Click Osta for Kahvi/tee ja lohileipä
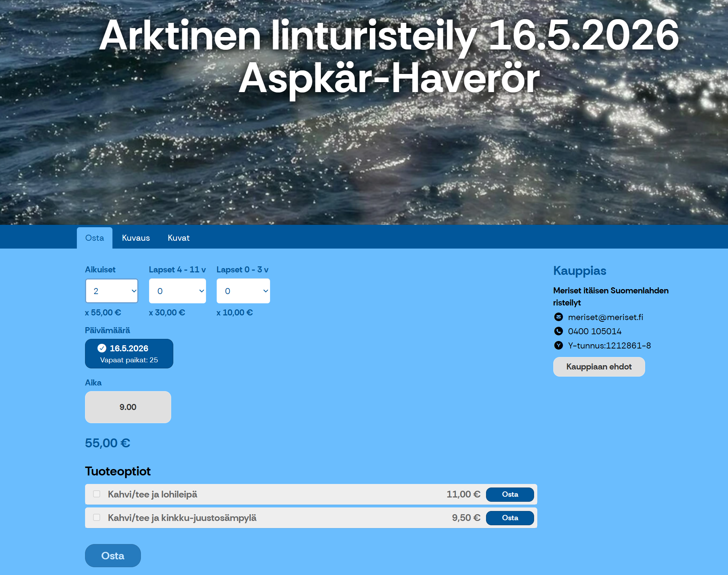This screenshot has width=728, height=575. (x=510, y=494)
